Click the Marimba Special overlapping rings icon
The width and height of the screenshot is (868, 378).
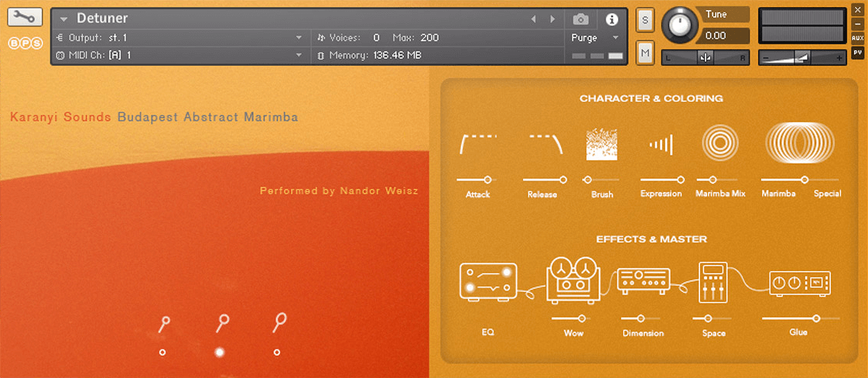[x=800, y=143]
